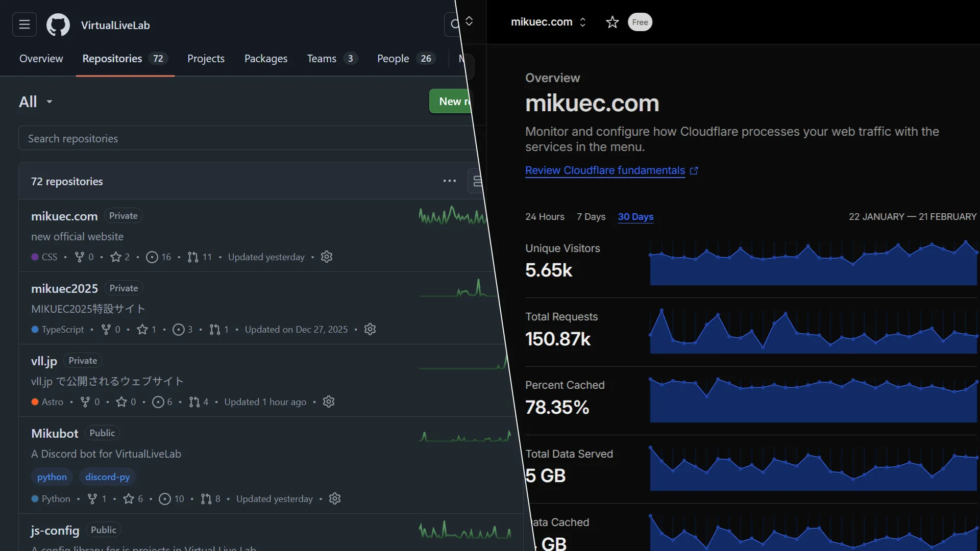Select the 30 Days time range
Image resolution: width=980 pixels, height=551 pixels.
pos(635,217)
